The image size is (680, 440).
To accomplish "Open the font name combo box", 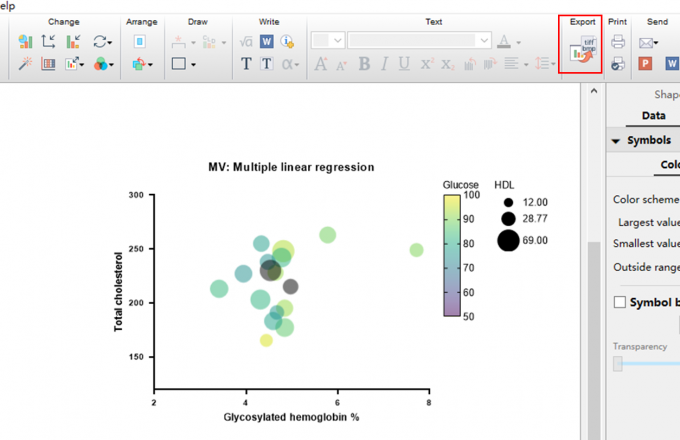I will pyautogui.click(x=419, y=40).
